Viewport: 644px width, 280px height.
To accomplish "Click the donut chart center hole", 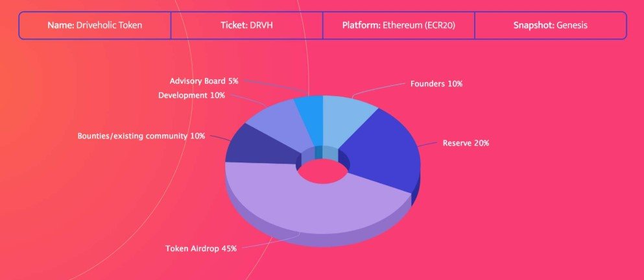I will pos(322,172).
